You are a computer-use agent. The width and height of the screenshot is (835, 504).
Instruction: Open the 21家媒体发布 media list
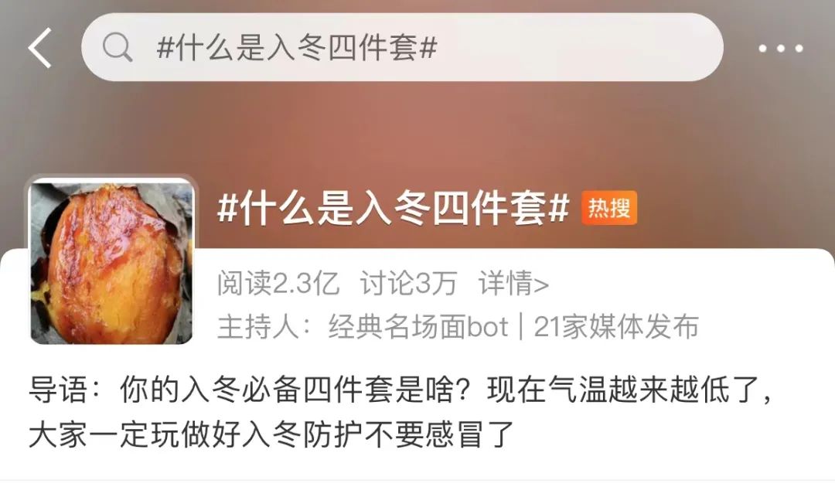[616, 326]
